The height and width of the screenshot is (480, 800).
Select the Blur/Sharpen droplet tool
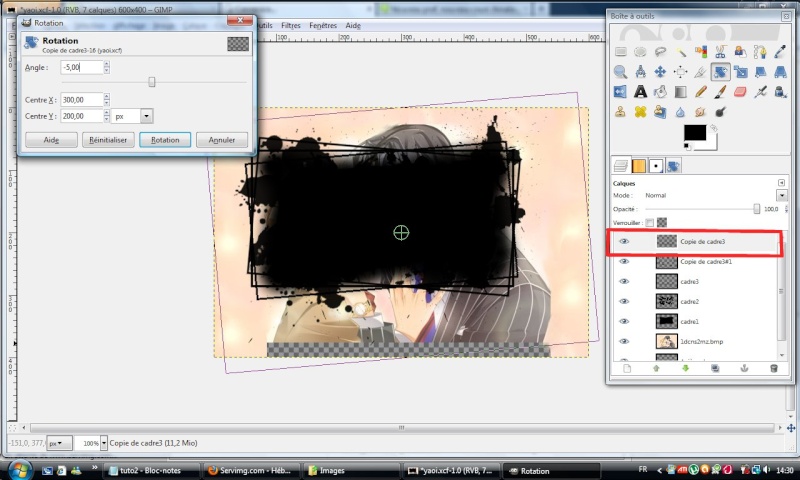[x=681, y=112]
